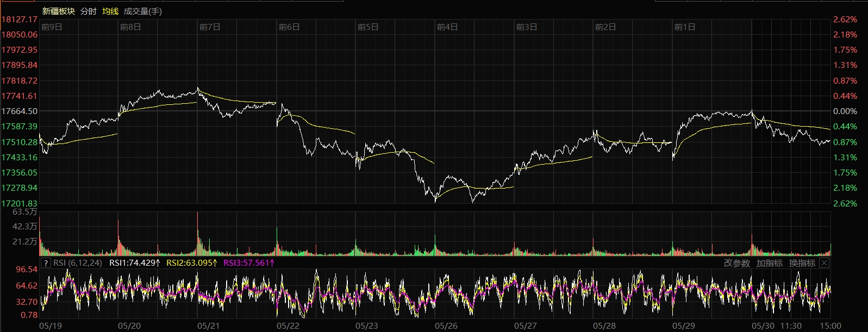Toggle the 均线 average line legend

click(x=110, y=11)
